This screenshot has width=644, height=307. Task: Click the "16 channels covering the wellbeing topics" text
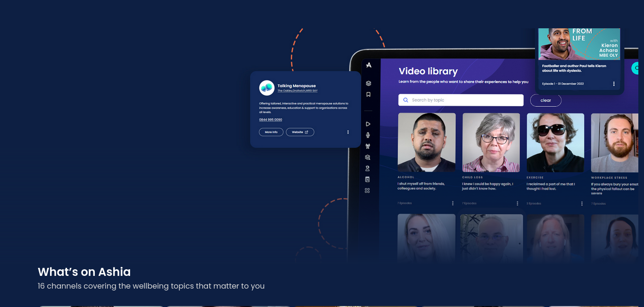point(151,286)
